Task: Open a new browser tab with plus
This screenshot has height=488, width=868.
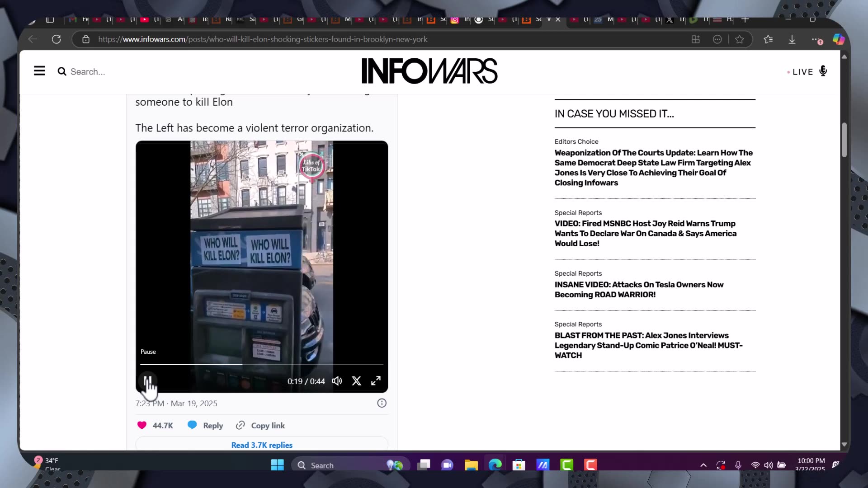Action: [745, 19]
